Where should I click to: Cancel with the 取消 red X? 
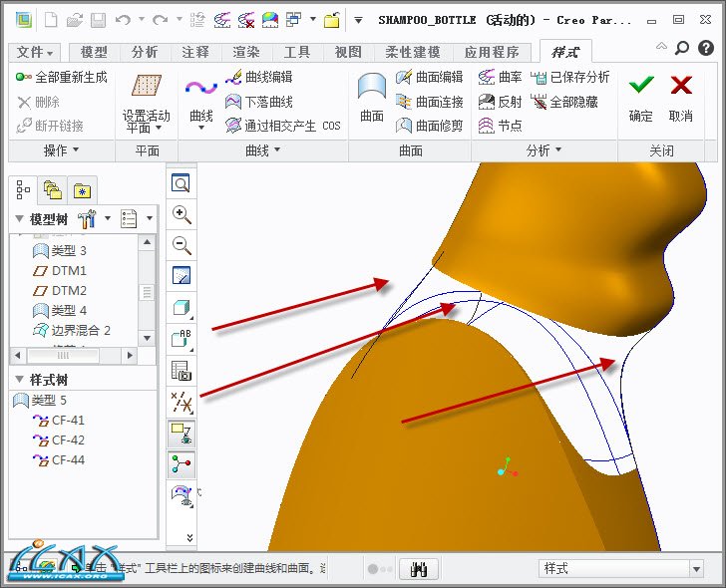tap(681, 98)
